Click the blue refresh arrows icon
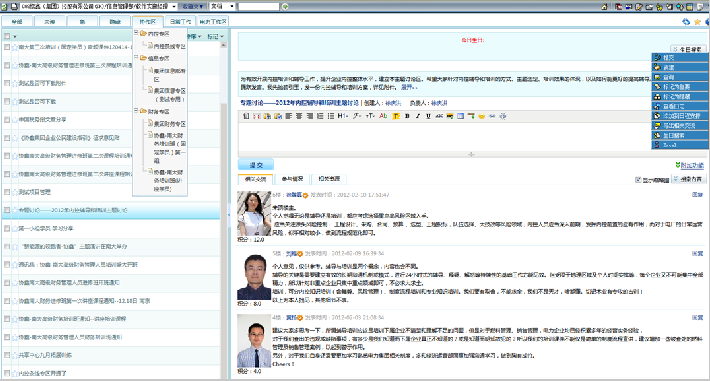Image resolution: width=710 pixels, height=381 pixels. point(686,21)
